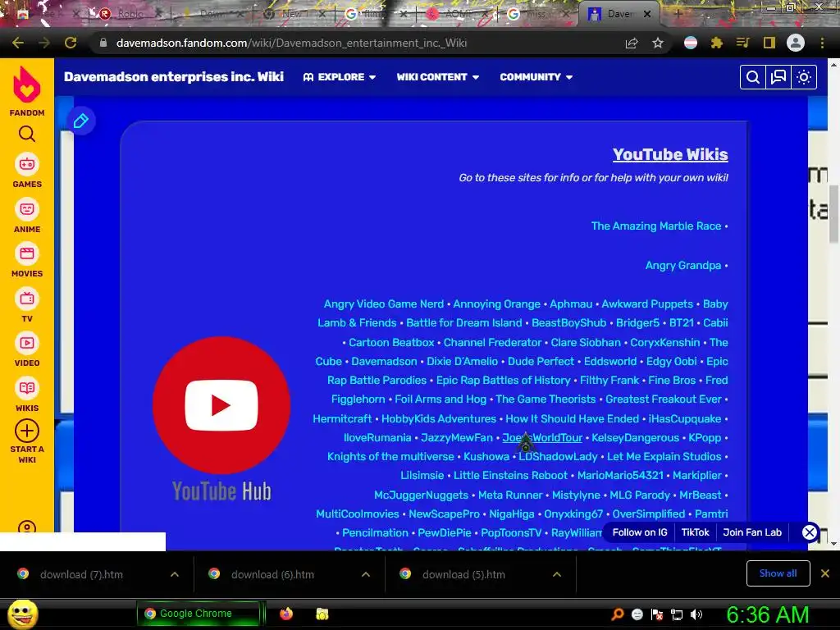Click the pencil edit page icon
Screen dimensions: 840x630
click(81, 121)
